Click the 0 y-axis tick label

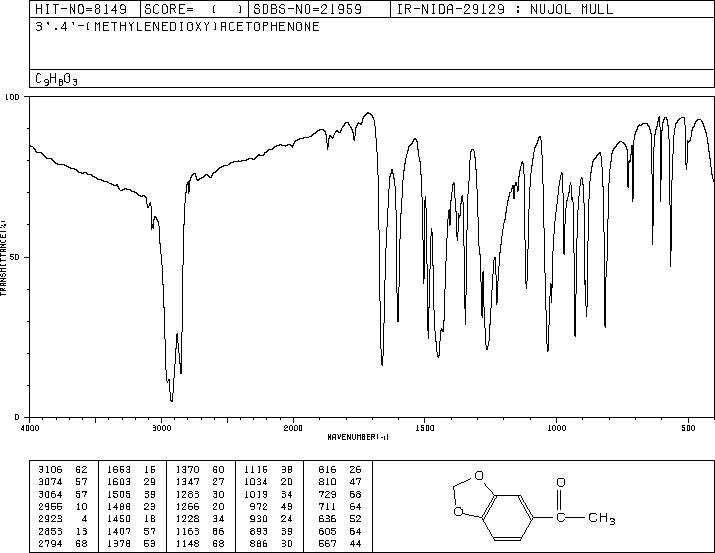pyautogui.click(x=17, y=417)
